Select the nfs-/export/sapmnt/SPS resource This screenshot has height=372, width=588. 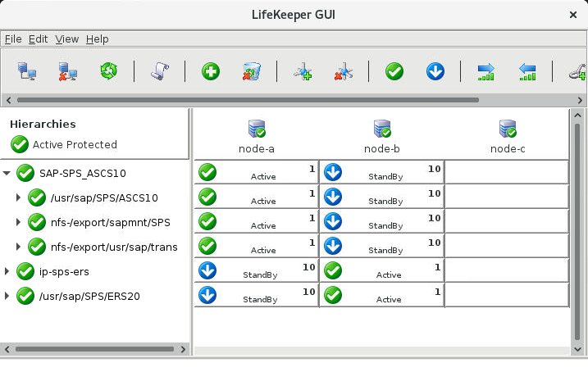tap(111, 223)
